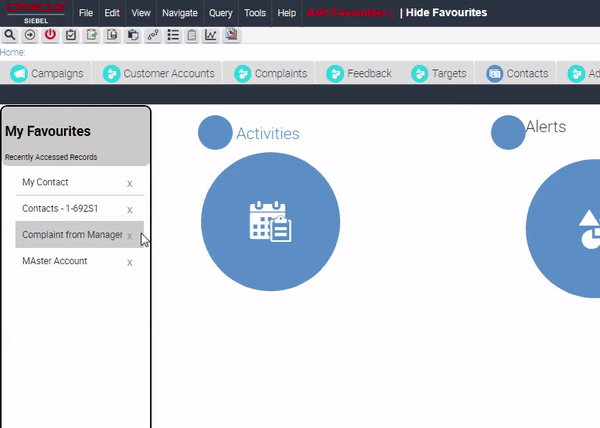The image size is (600, 428).
Task: Click the Customer Accounts tab icon
Action: click(111, 73)
